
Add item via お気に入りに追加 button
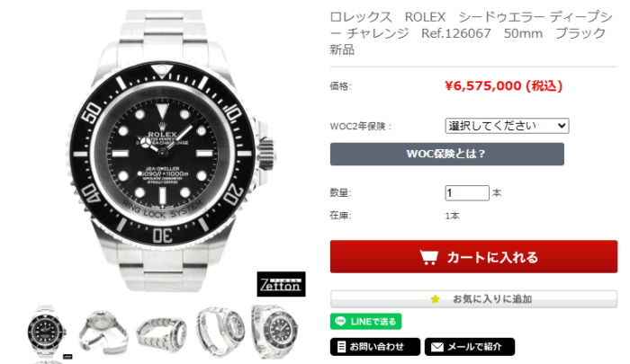(x=473, y=299)
